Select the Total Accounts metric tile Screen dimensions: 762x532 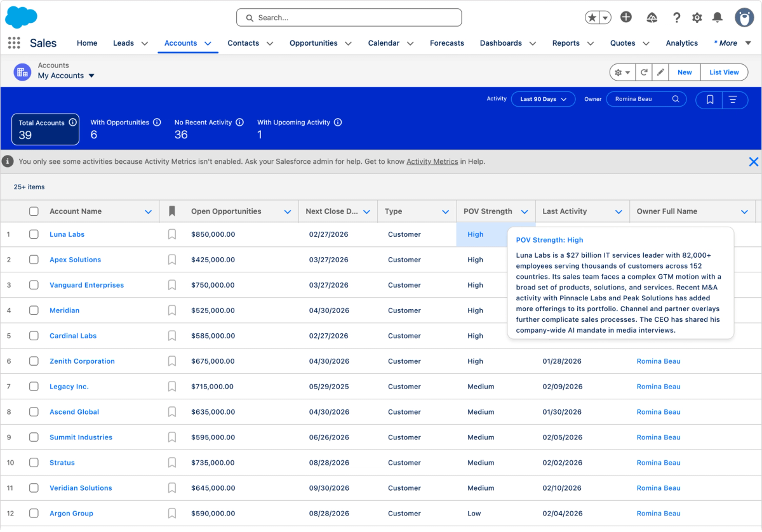[x=46, y=130]
